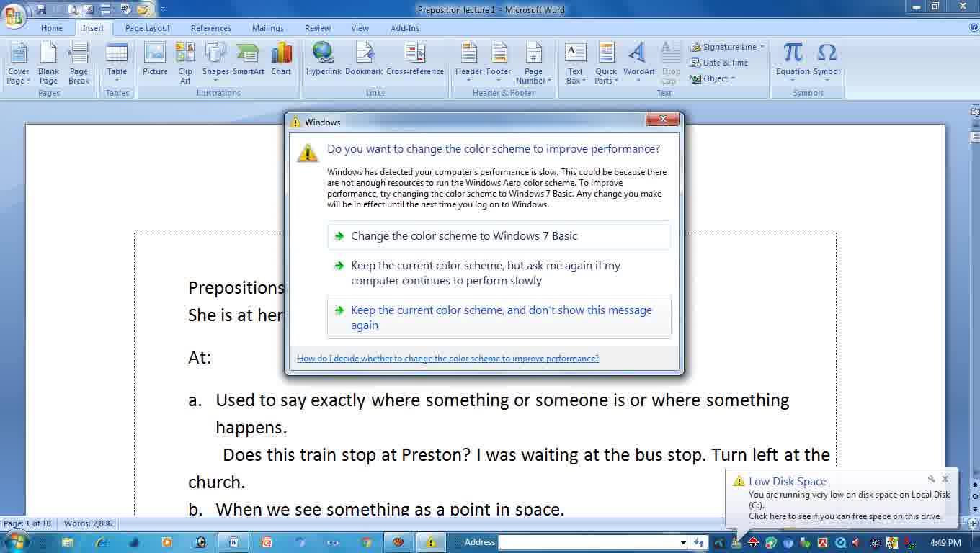Click into the taskbar Address field

pos(589,542)
